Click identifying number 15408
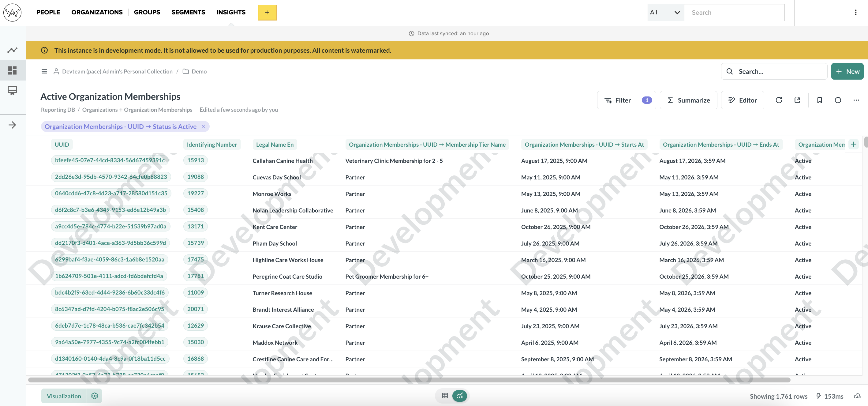Screen dimensions: 868x406 (x=196, y=210)
